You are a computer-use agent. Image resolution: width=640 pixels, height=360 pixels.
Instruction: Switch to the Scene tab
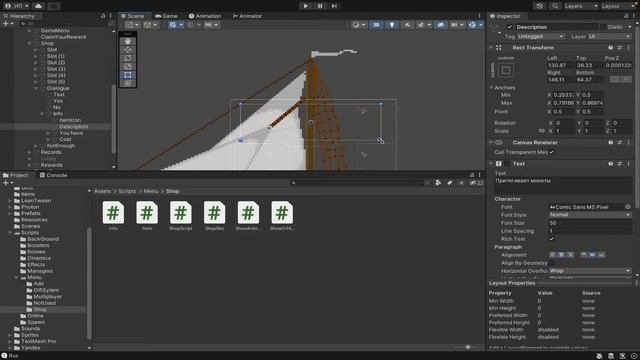pos(132,16)
